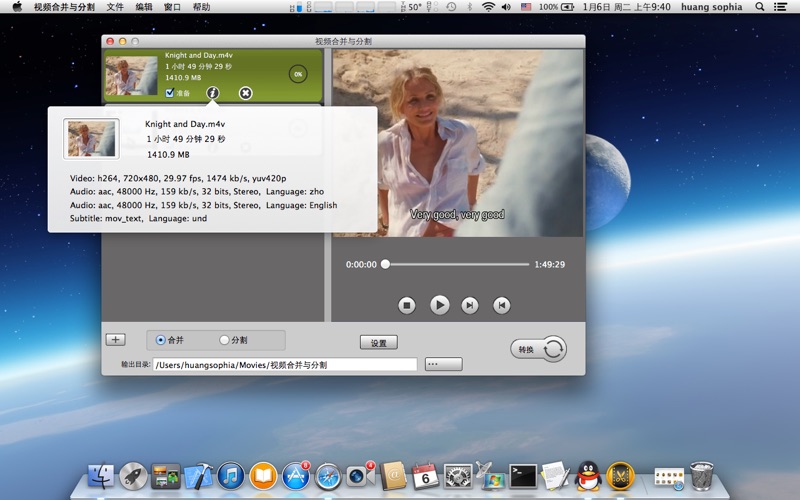Open the 视频合并与分割 application menu
This screenshot has width=800, height=500.
[64, 7]
